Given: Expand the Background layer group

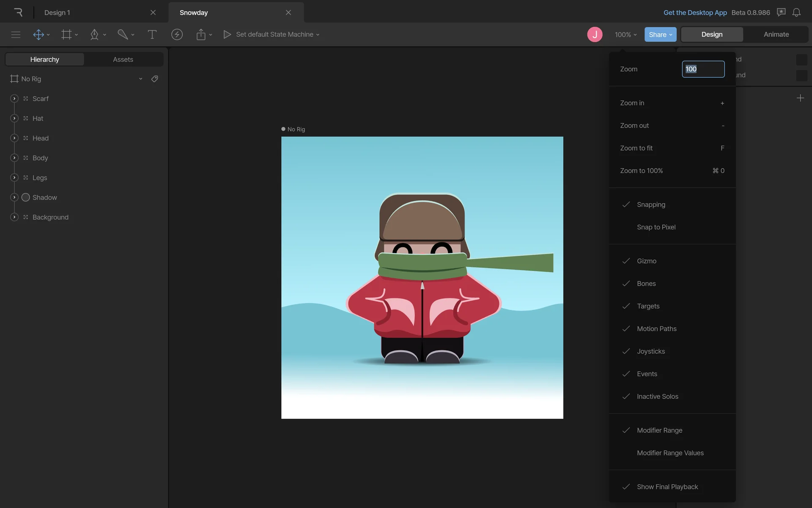Looking at the screenshot, I should (14, 217).
